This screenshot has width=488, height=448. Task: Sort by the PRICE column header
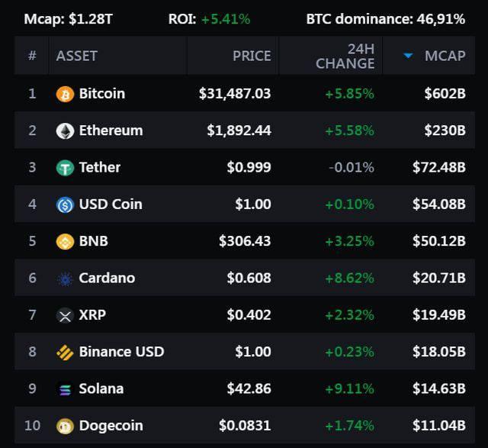click(252, 56)
